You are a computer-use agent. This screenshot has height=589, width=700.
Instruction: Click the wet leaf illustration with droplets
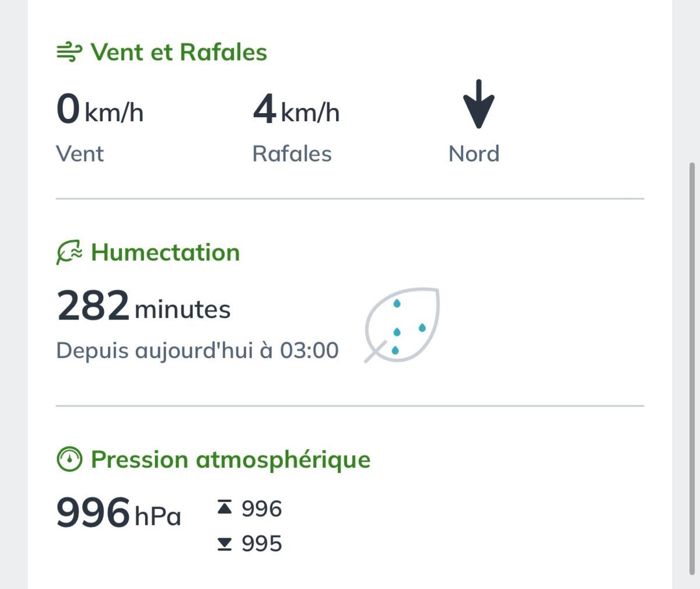(x=402, y=325)
